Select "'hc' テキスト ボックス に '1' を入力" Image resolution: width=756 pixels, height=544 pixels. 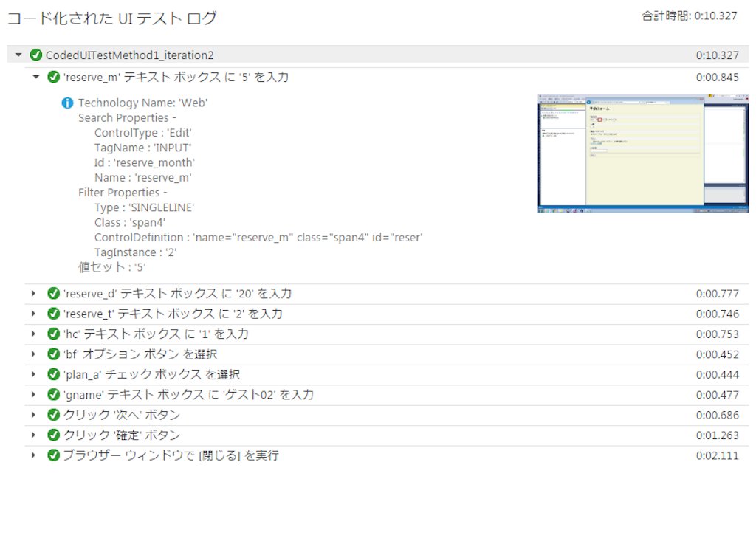156,334
